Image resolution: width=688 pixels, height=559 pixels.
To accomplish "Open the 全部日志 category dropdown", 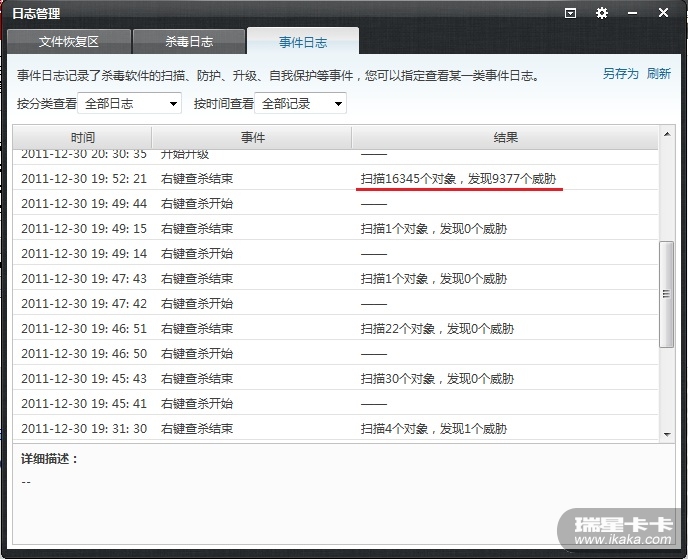I will [129, 104].
